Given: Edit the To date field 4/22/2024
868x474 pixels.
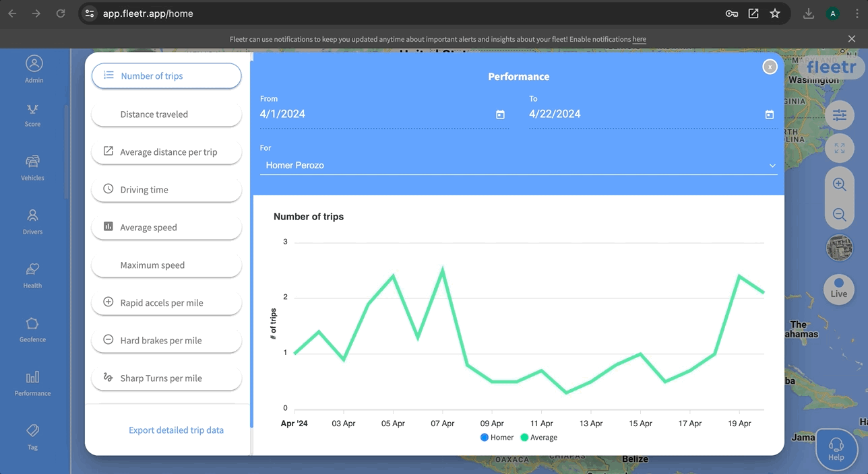Looking at the screenshot, I should (653, 114).
